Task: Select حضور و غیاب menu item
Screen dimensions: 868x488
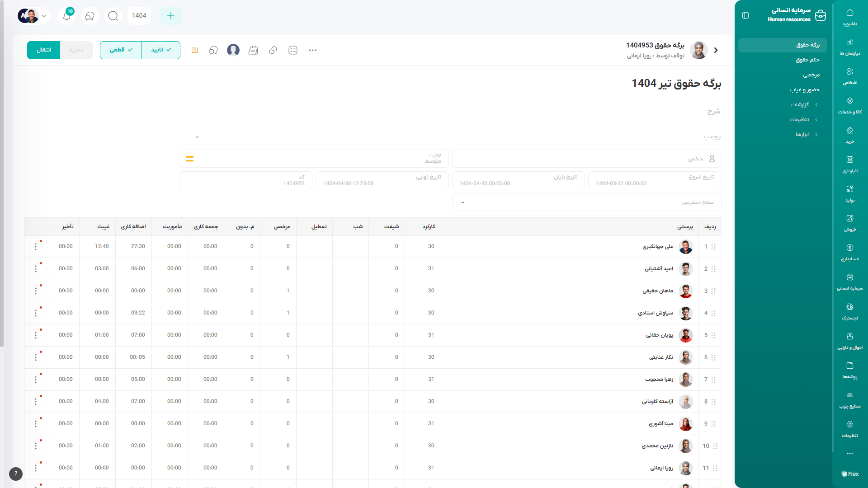Action: pyautogui.click(x=805, y=89)
